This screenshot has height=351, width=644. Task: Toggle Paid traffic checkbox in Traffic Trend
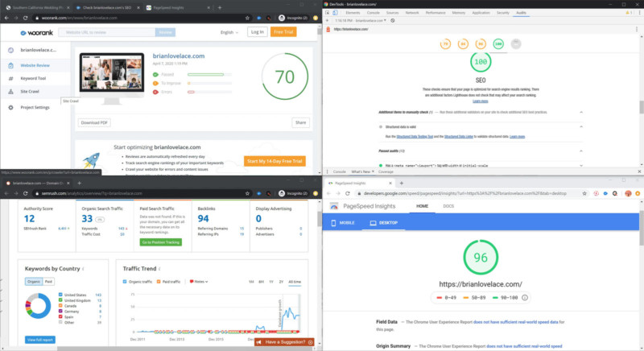159,282
